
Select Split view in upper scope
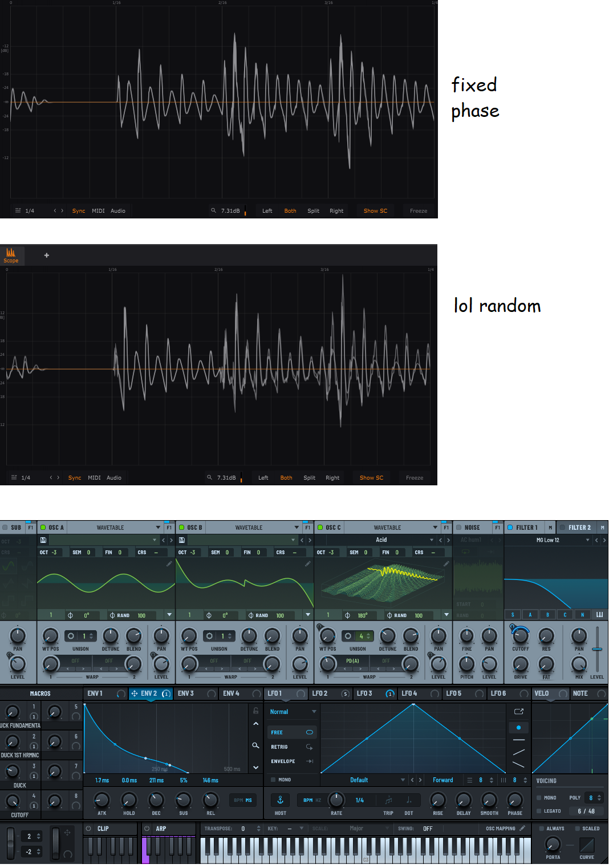click(313, 210)
